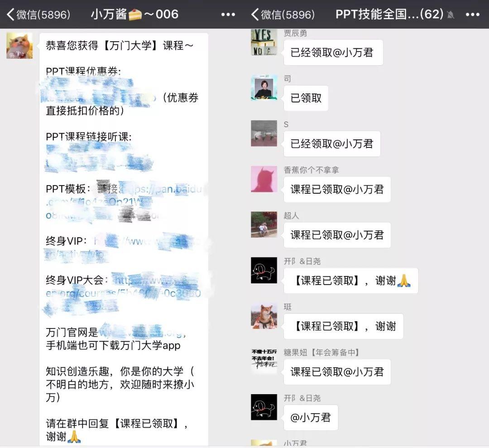Open more options in 小万酱~006 chat
Screen dimensions: 489x448
[x=228, y=14]
